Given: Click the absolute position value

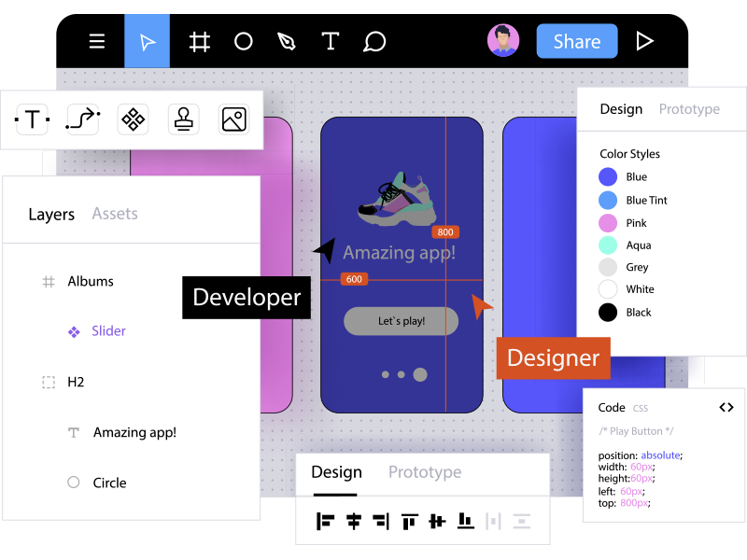Looking at the screenshot, I should pos(660,455).
